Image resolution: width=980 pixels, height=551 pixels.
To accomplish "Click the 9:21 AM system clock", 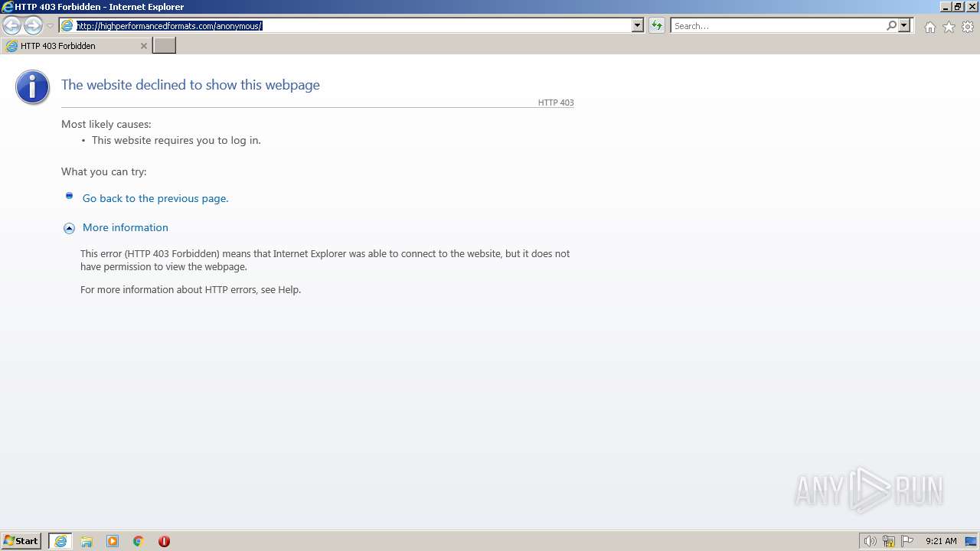I will tap(941, 541).
